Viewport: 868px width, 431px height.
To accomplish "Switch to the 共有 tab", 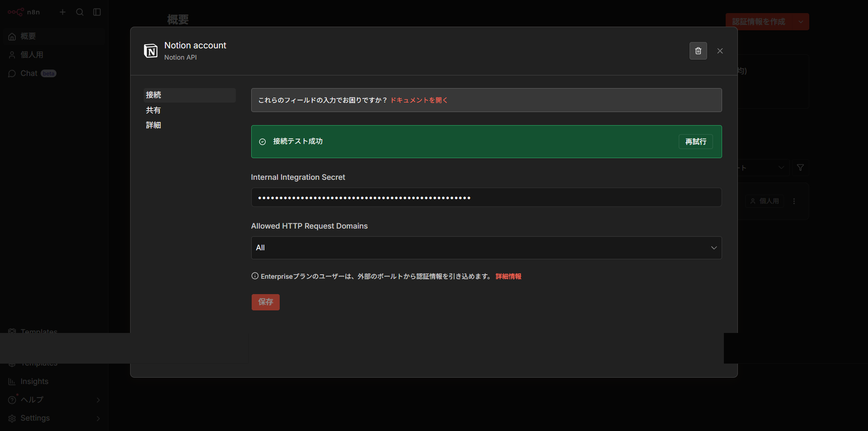I will 189,110.
